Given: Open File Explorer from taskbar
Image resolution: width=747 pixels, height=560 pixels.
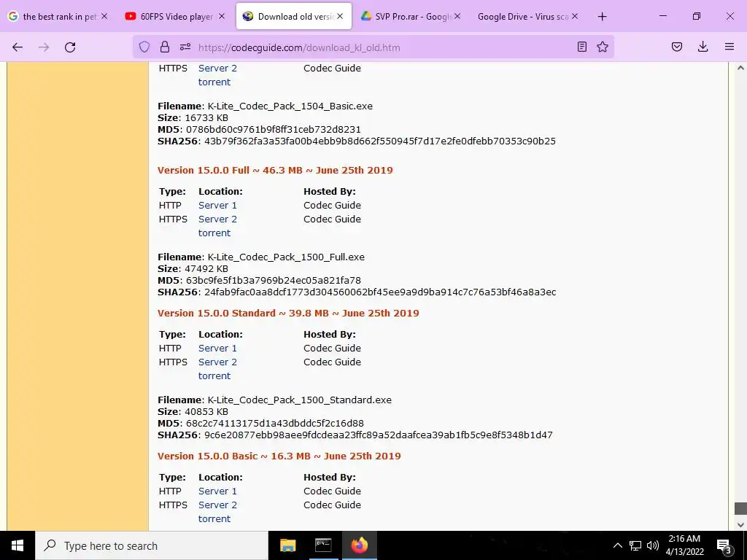Looking at the screenshot, I should (287, 545).
